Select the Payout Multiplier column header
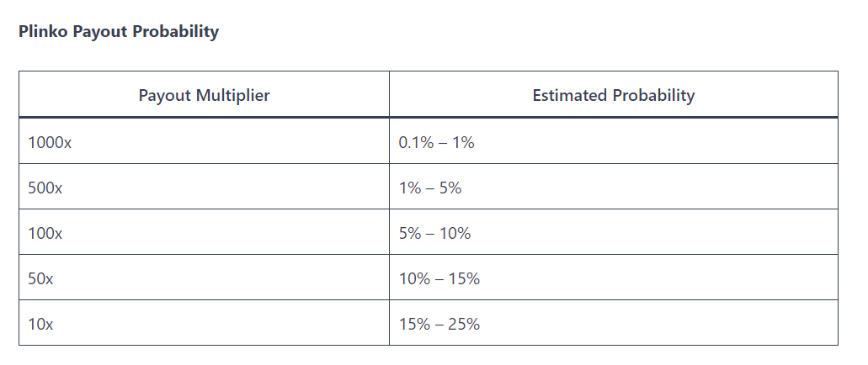This screenshot has width=868, height=365. (x=204, y=94)
